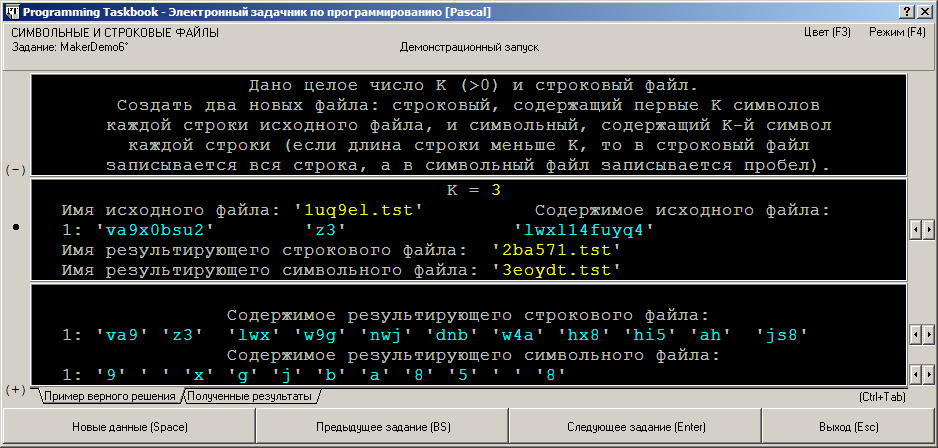Screen dimensions: 938x448
Task: Click the Демонстрационный запуск label
Action: 470,47
